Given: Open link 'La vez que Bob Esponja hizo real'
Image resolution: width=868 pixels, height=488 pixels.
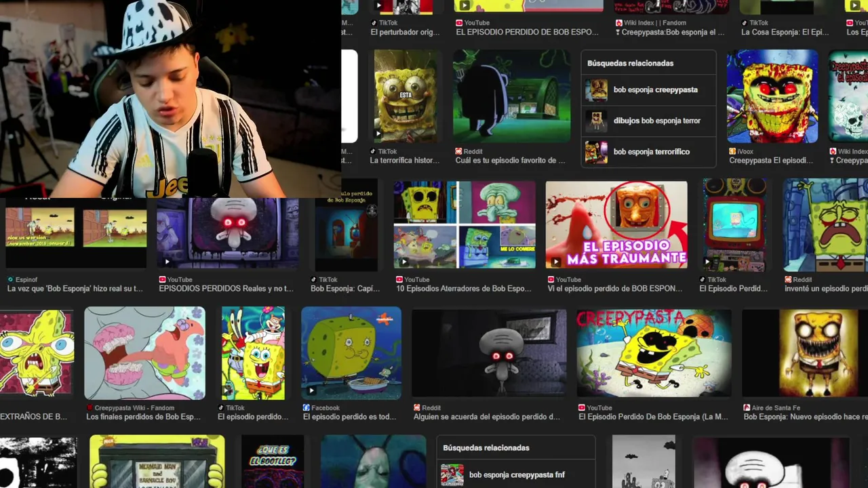Looking at the screenshot, I should [x=75, y=289].
